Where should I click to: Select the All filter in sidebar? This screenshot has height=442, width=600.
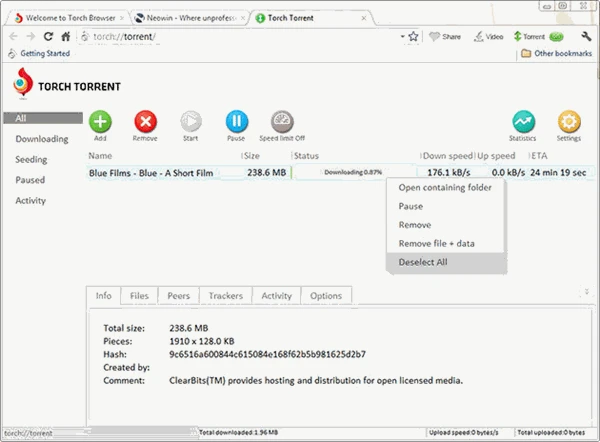point(43,118)
